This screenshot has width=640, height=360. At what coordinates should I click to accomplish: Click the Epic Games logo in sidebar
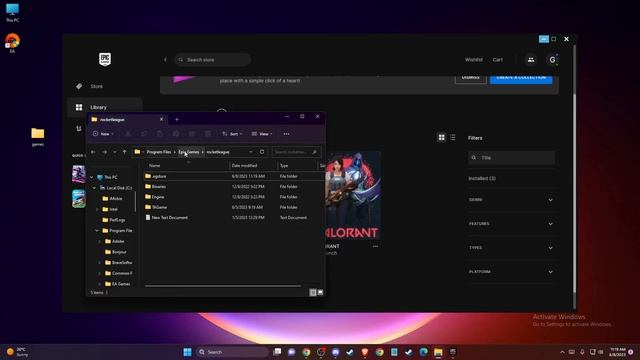pyautogui.click(x=105, y=60)
